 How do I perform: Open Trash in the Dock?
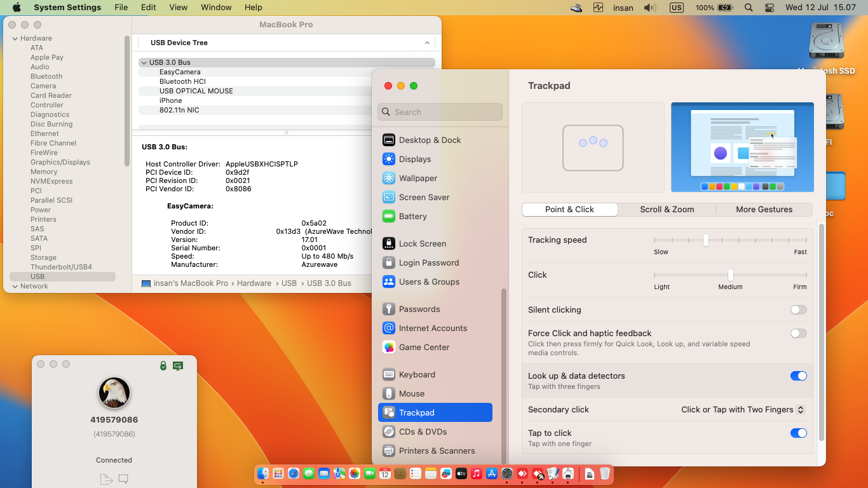[605, 473]
